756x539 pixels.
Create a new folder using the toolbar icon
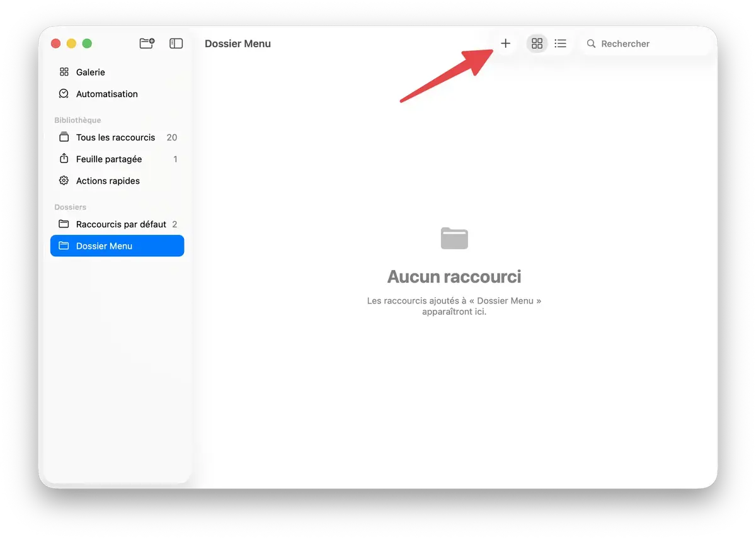146,43
